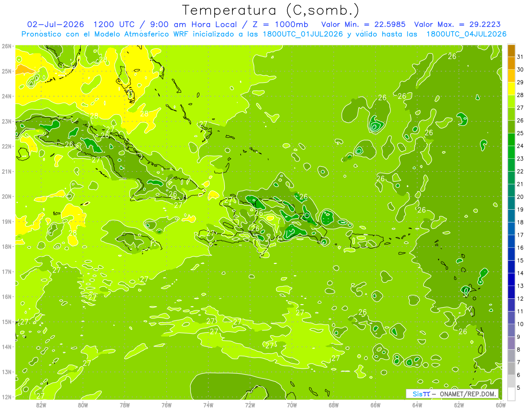
Task: Click the 82W longitude axis label
Action: [x=41, y=404]
